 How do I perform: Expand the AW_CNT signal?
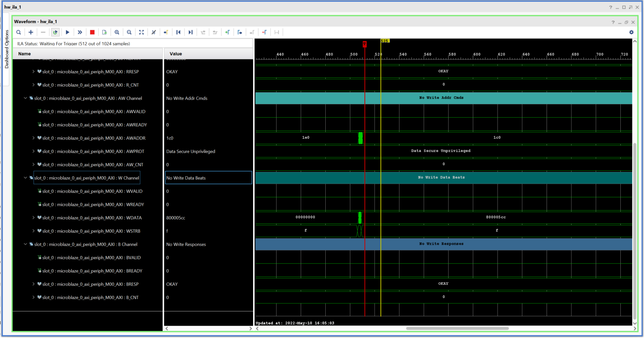pyautogui.click(x=34, y=165)
